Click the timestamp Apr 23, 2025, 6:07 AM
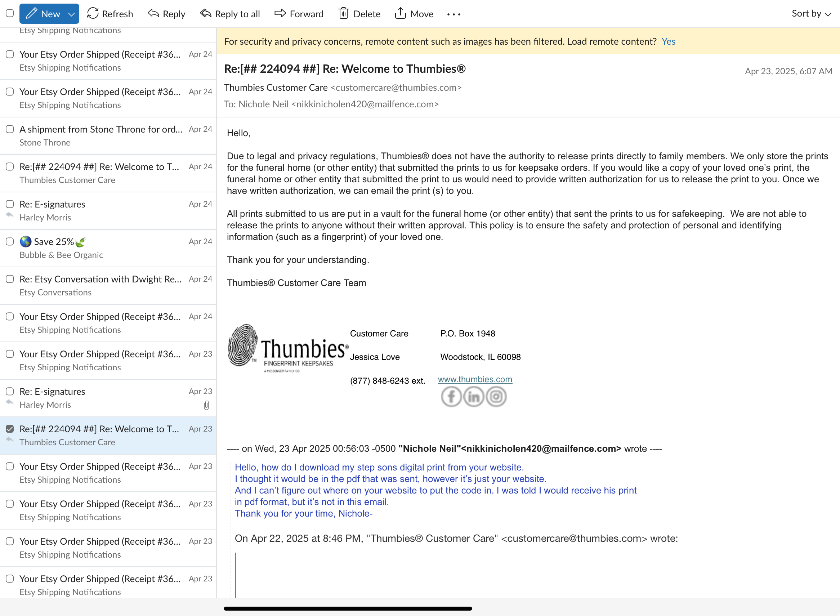This screenshot has height=616, width=840. [x=788, y=71]
